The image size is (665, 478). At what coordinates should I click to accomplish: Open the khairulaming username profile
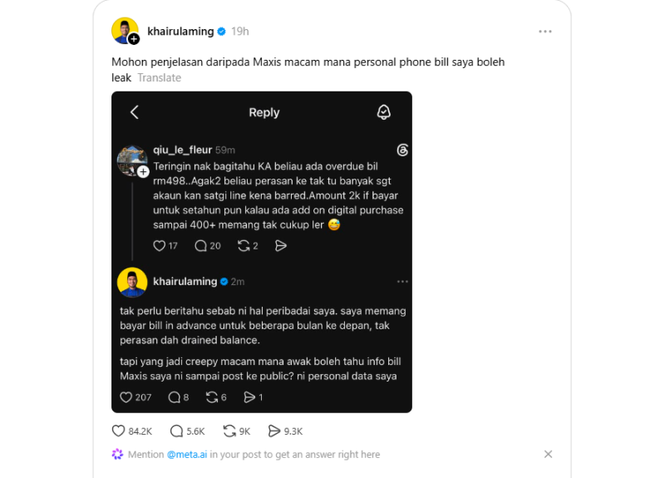coord(180,31)
